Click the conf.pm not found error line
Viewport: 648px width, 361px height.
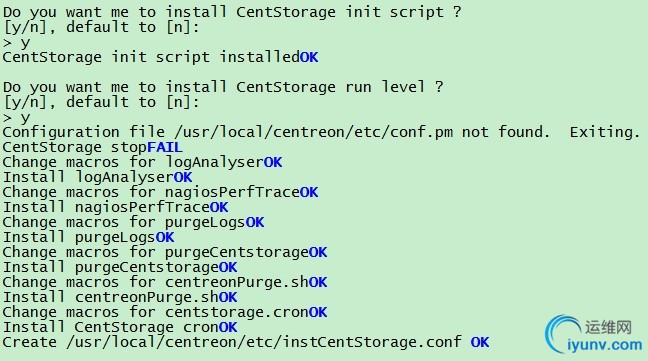point(321,132)
